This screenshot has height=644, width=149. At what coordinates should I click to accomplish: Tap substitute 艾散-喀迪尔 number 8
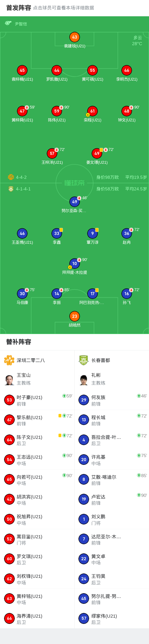pyautogui.click(x=112, y=479)
